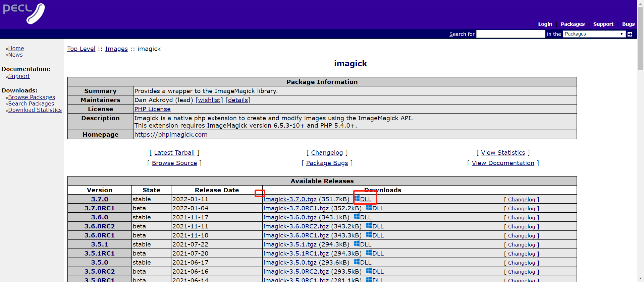Viewport: 644px width, 282px height.
Task: Open version 3.5.1 release page
Action: [100, 244]
